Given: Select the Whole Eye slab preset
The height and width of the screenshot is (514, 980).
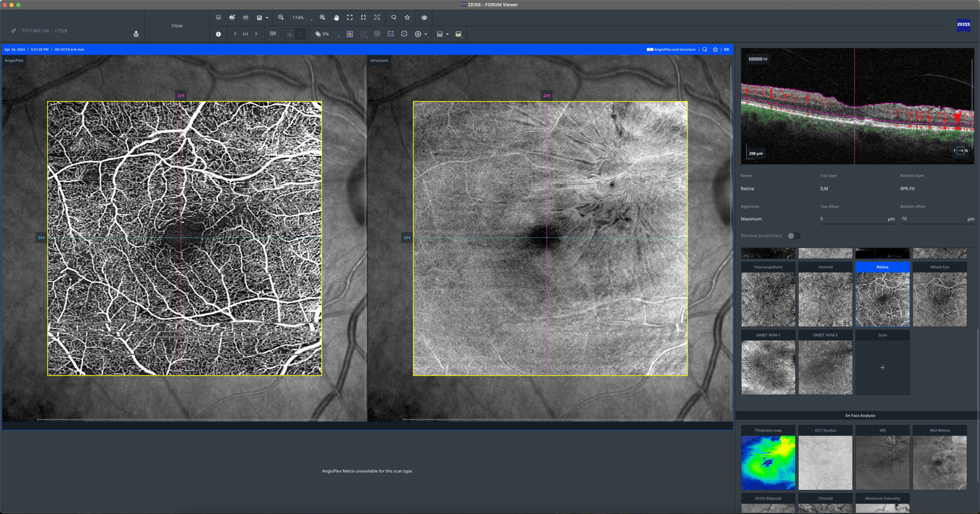Looking at the screenshot, I should click(x=939, y=294).
